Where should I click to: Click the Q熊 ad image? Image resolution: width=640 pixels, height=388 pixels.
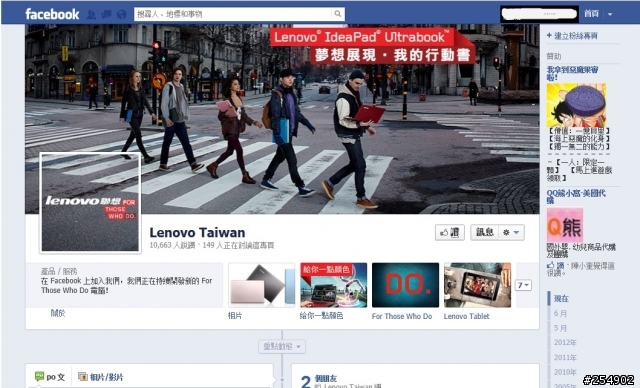564,226
